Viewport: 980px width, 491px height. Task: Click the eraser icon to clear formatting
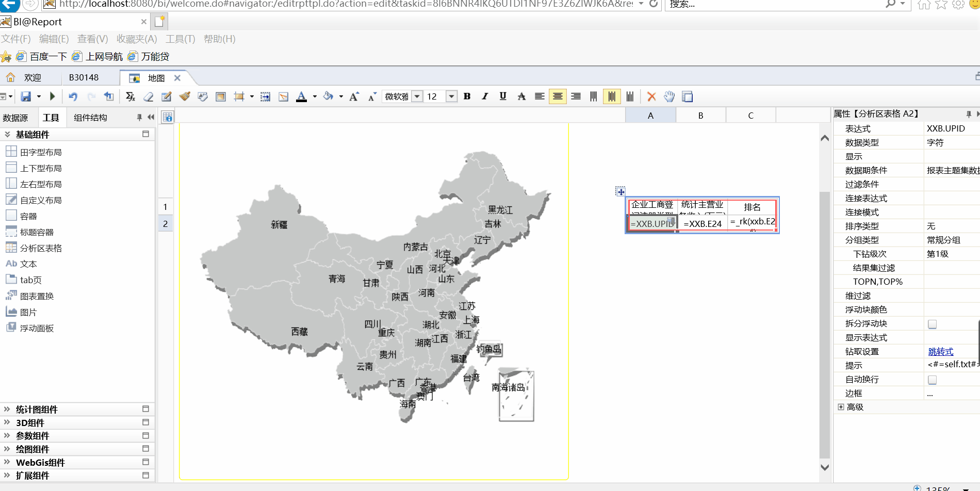[x=148, y=96]
